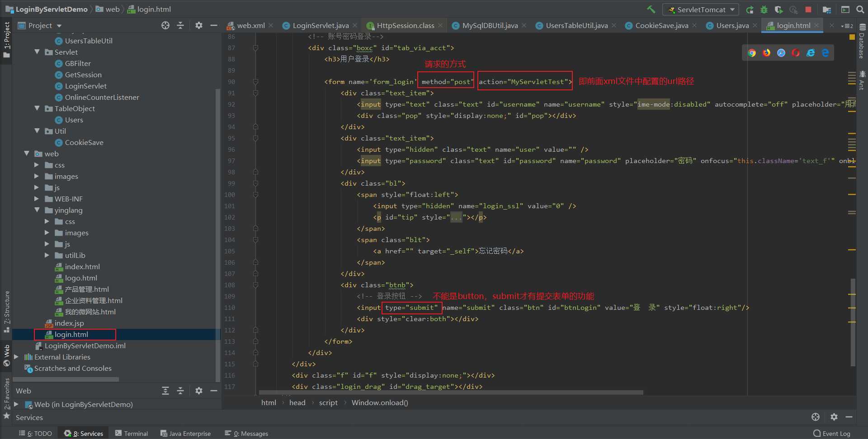The width and height of the screenshot is (868, 439).
Task: Collapse the TableObject package folder
Action: coord(37,108)
